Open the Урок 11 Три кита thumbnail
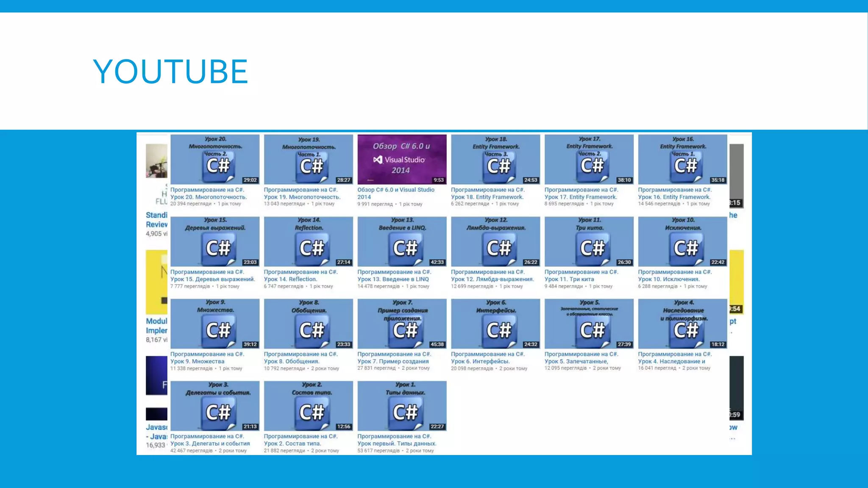The width and height of the screenshot is (868, 488). (x=589, y=241)
